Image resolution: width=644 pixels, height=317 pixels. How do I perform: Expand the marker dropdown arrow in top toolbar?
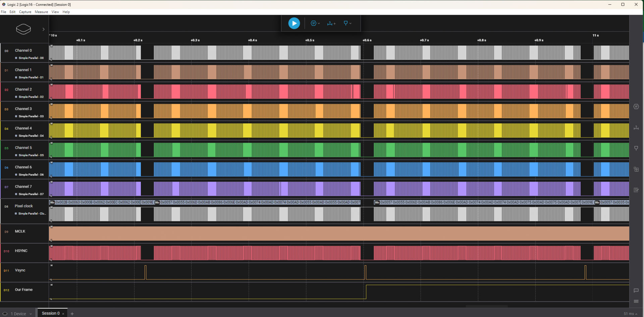(351, 24)
